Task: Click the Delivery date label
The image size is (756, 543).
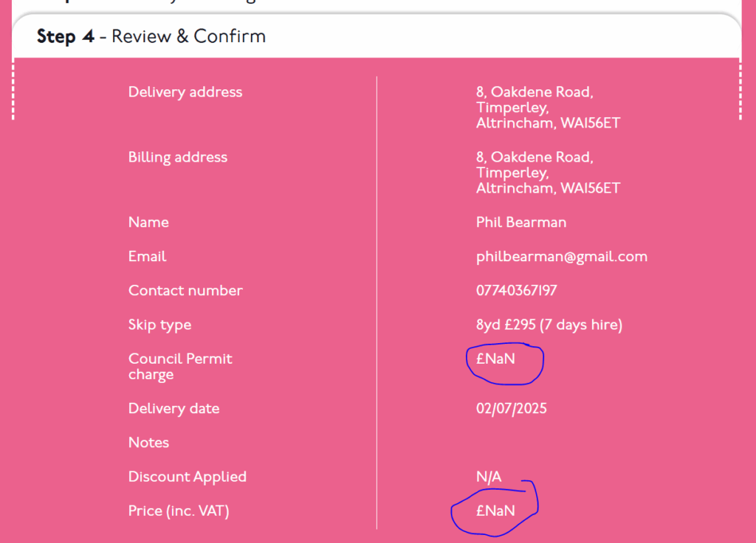Action: (x=173, y=409)
